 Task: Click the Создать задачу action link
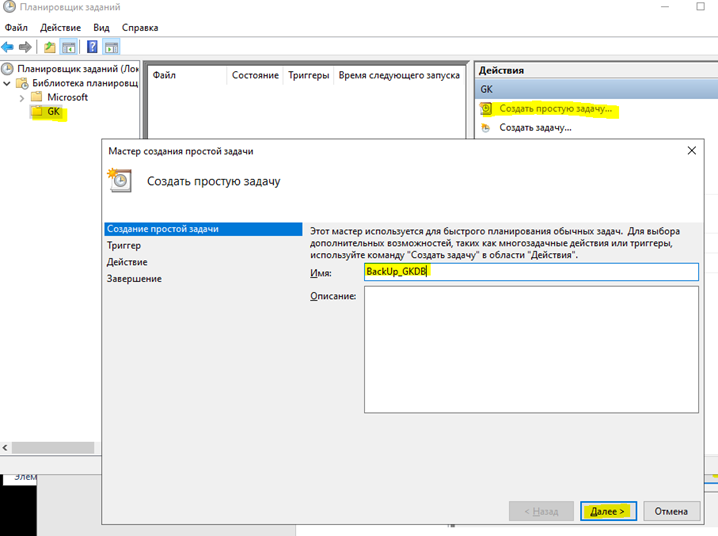[535, 128]
